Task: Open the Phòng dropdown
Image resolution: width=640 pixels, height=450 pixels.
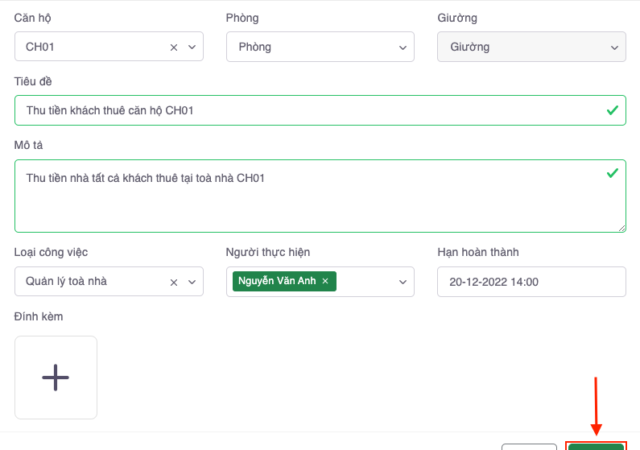Action: coord(319,47)
